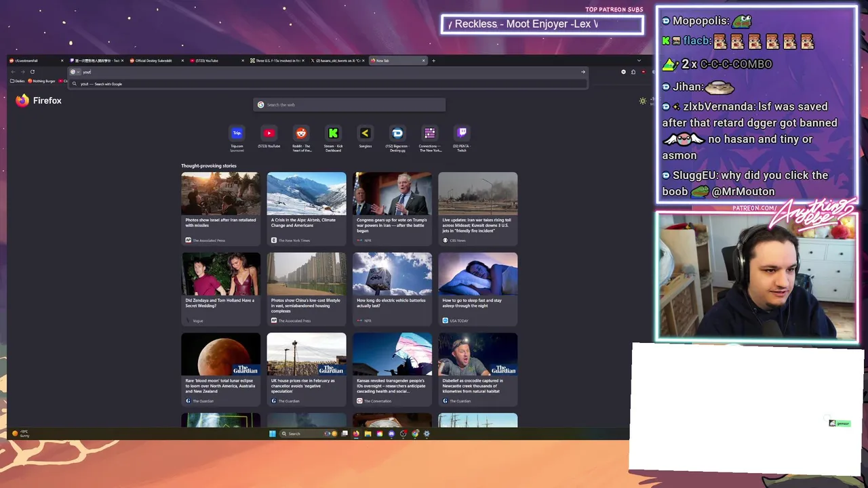868x488 pixels.
Task: Open blood moon lunar eclipse thumbnail
Action: [220, 354]
